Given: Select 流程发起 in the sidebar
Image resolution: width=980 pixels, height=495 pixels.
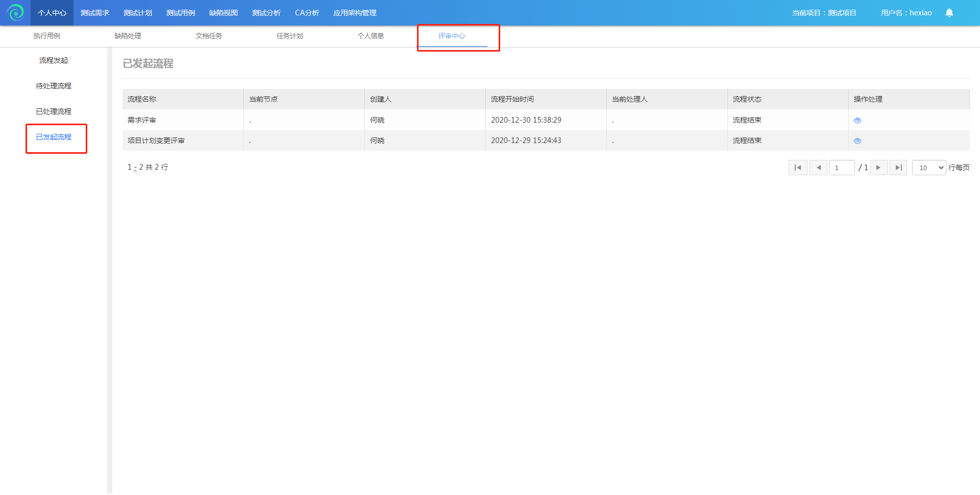Looking at the screenshot, I should (54, 60).
